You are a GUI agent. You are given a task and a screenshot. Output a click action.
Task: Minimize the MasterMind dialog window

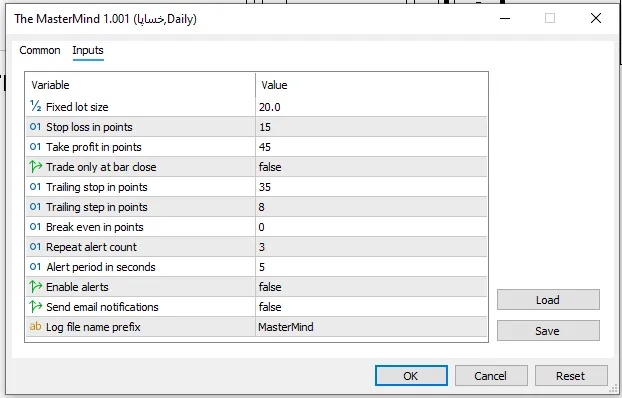click(x=505, y=18)
